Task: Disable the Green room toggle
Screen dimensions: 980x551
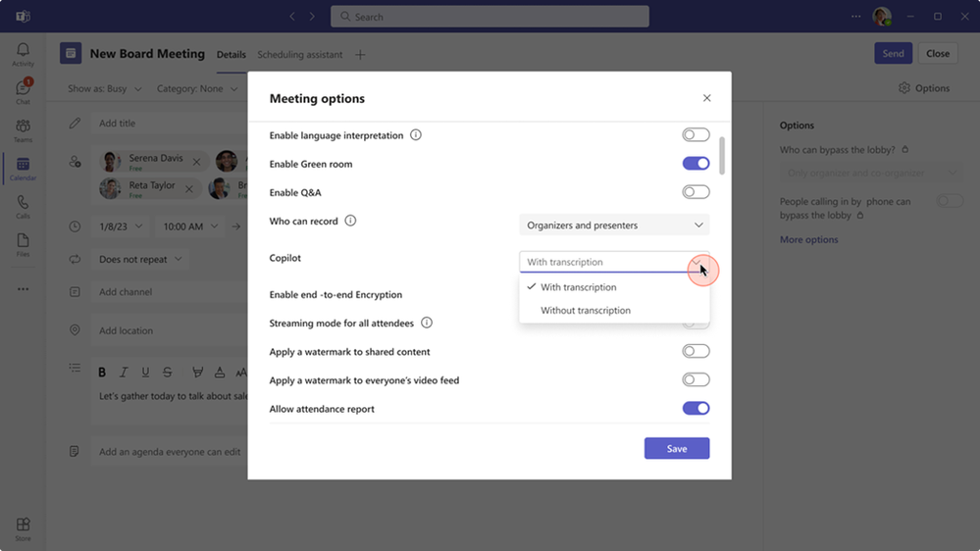Action: pyautogui.click(x=696, y=164)
